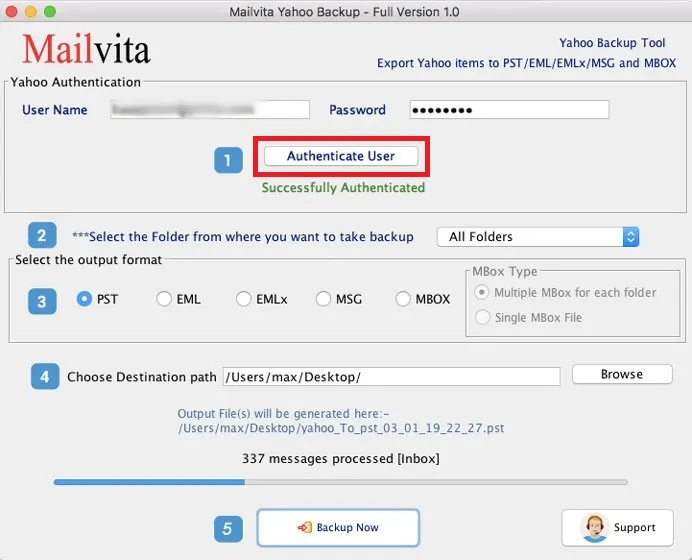This screenshot has height=560, width=692.
Task: Choose MBOX as output format
Action: click(403, 299)
